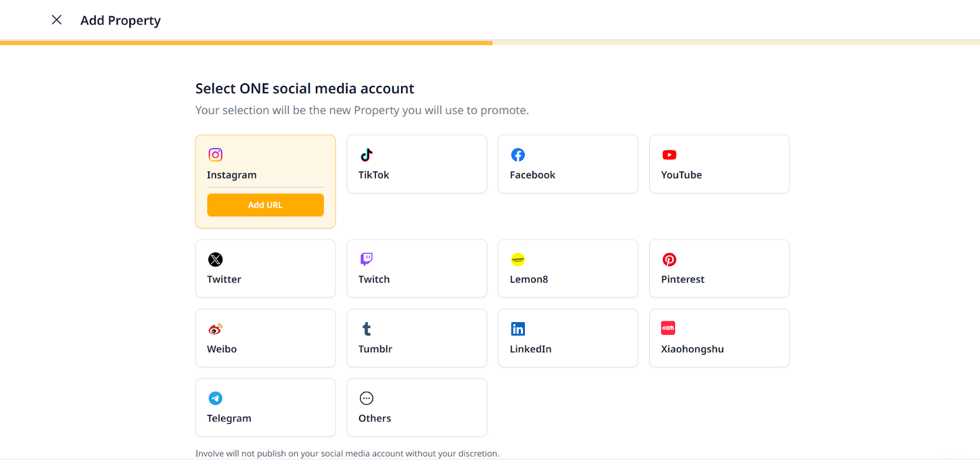Select the TikTok icon
The image size is (980, 460).
tap(366, 155)
